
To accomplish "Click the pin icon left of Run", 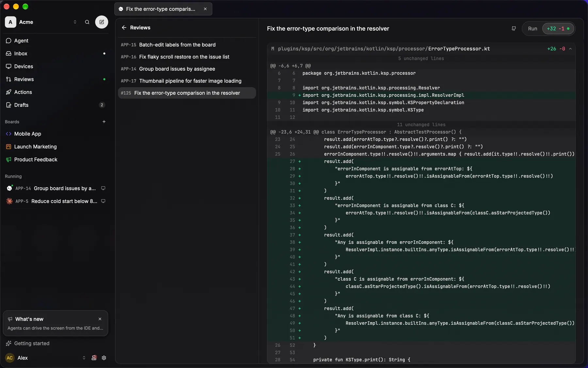I will pyautogui.click(x=514, y=29).
